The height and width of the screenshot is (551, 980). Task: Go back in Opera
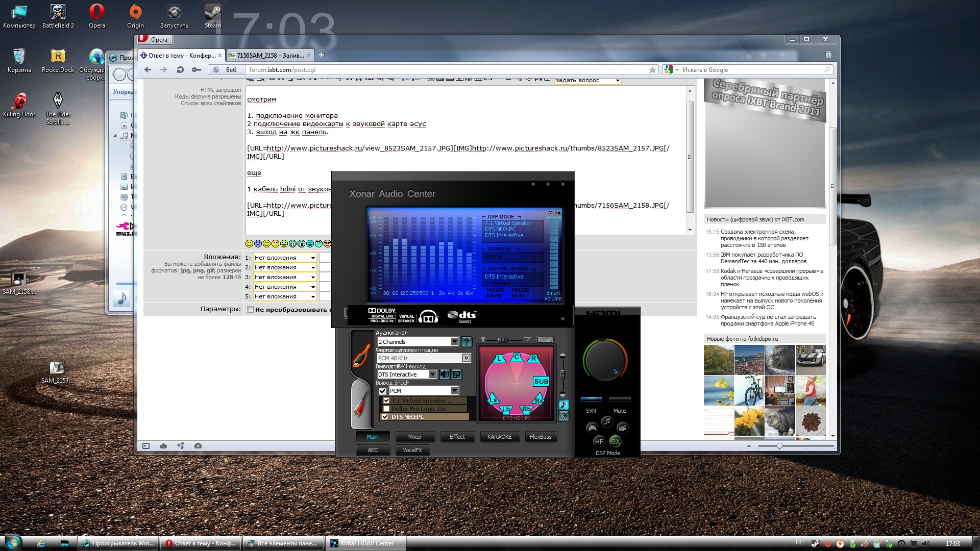click(x=148, y=70)
